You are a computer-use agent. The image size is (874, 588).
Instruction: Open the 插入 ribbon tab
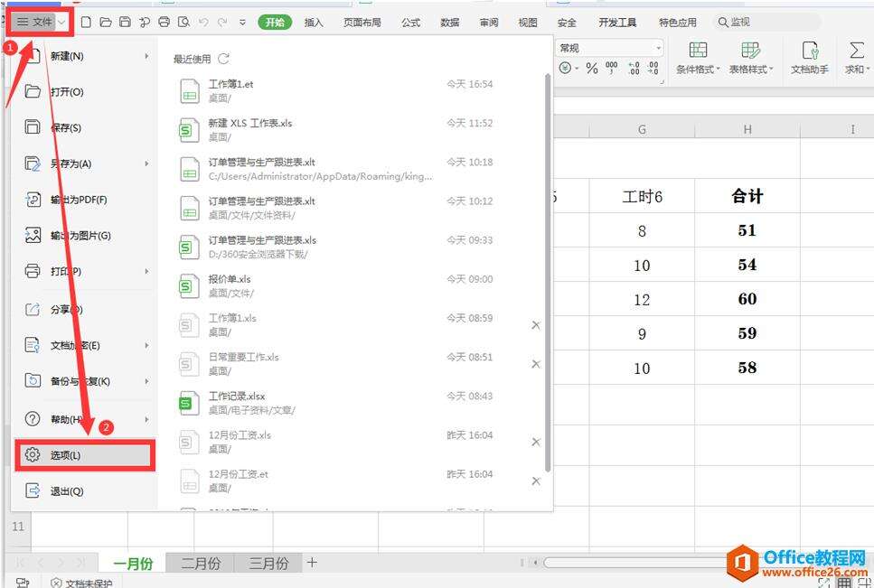[314, 23]
